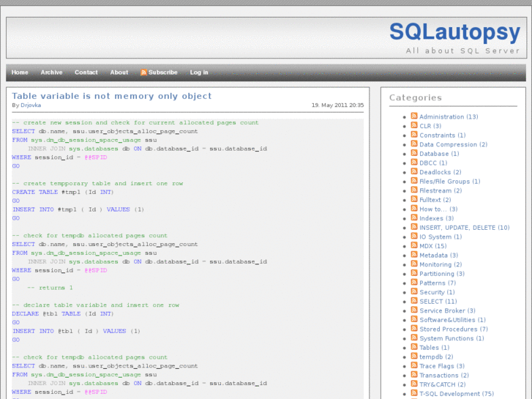The height and width of the screenshot is (399, 532).
Task: Open RSS feed icon beside Partitioning
Action: pos(414,272)
